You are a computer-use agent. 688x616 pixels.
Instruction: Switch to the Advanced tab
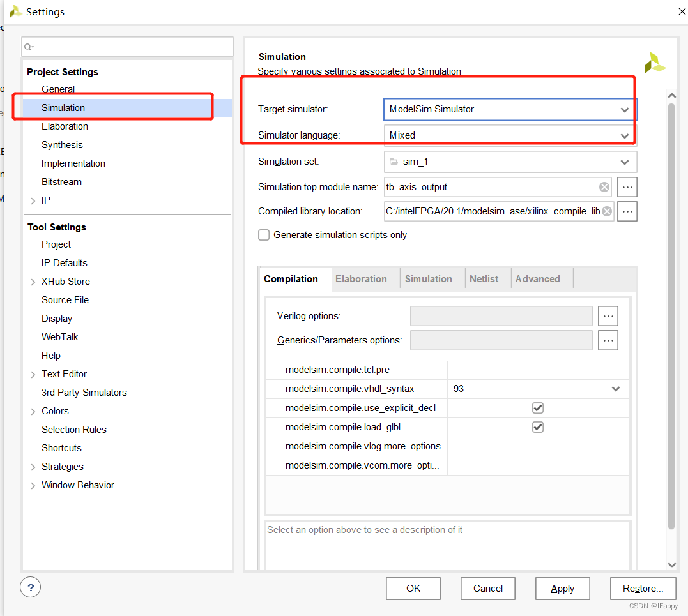click(x=537, y=279)
